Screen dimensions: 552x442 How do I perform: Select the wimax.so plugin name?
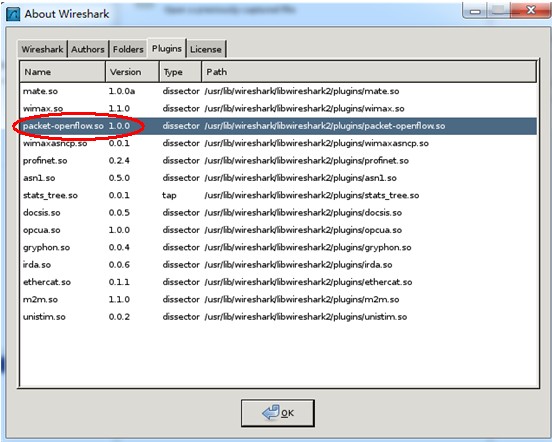tap(43, 108)
